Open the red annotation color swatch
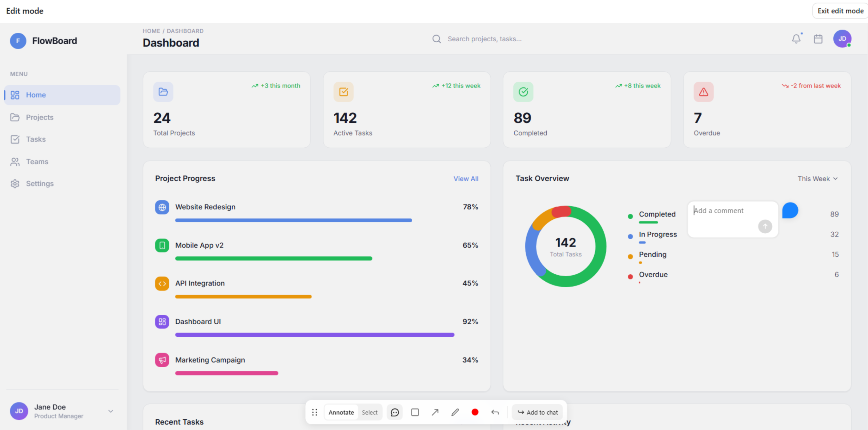868x430 pixels. [x=475, y=412]
